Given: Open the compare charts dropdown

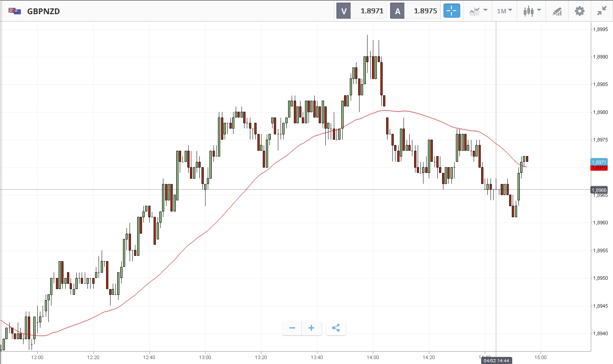Looking at the screenshot, I should [479, 11].
